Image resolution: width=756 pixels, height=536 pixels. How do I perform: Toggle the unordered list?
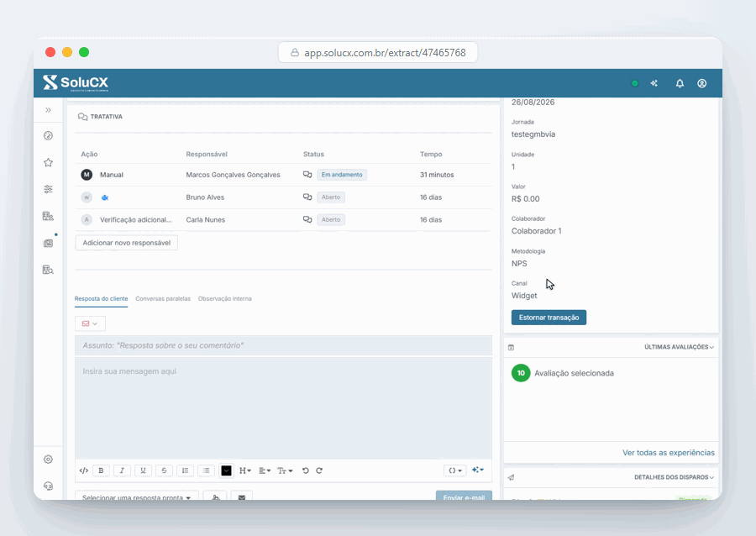[207, 470]
